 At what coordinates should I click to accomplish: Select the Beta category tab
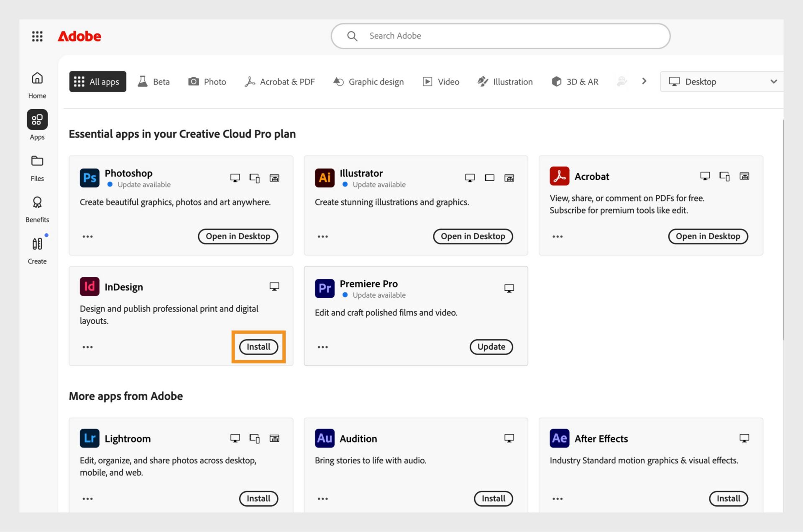pyautogui.click(x=153, y=82)
